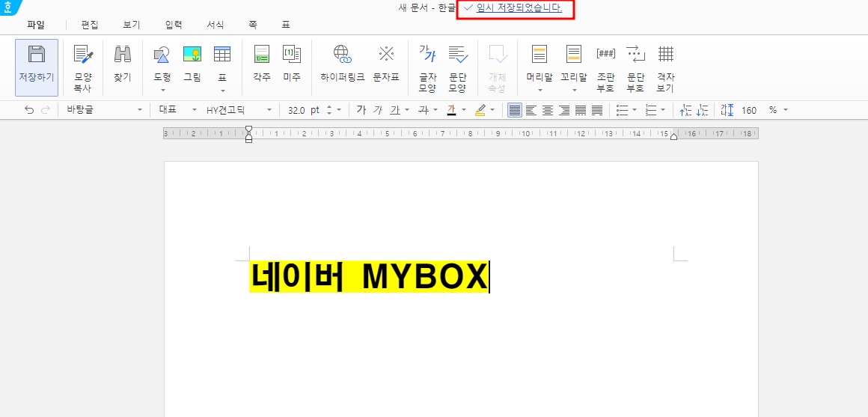868x417 pixels.
Task: Apply divided alignment, last alignment icon
Action: click(x=597, y=110)
